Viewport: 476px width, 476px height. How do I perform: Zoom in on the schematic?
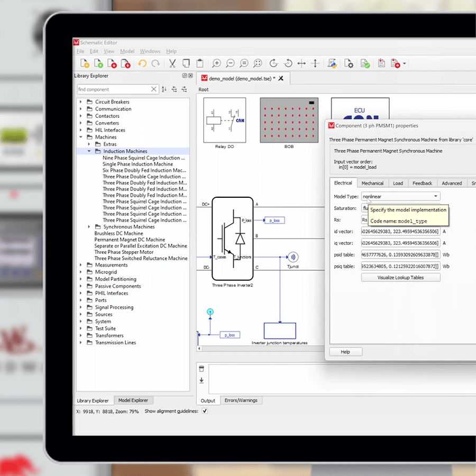(216, 63)
